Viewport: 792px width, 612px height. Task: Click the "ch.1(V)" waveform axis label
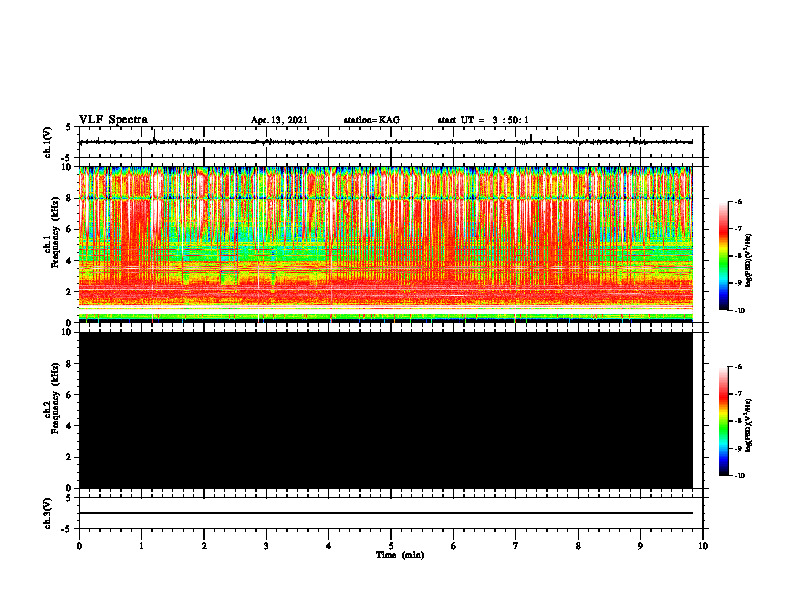pyautogui.click(x=48, y=142)
